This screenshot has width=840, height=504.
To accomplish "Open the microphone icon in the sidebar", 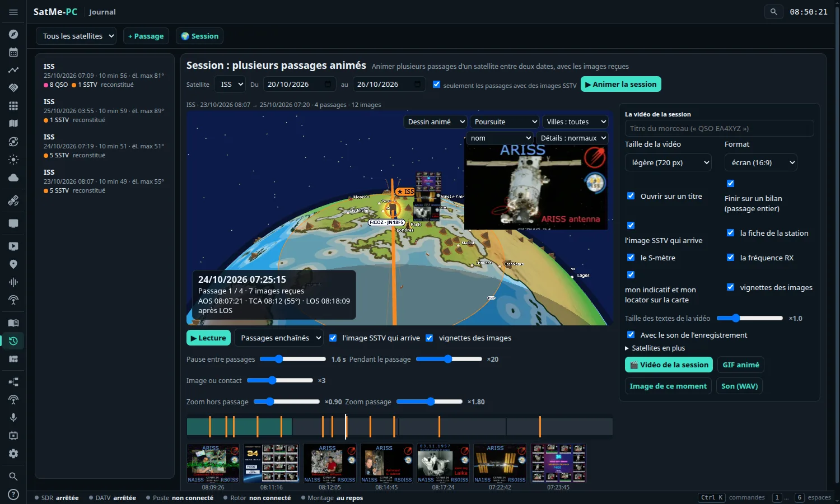I will 13,418.
